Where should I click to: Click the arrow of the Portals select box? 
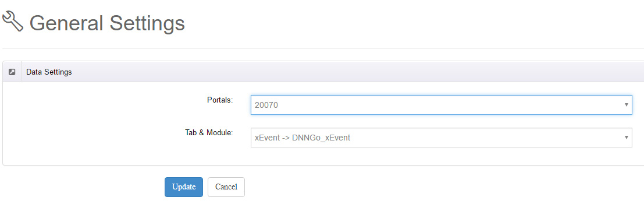(x=626, y=104)
